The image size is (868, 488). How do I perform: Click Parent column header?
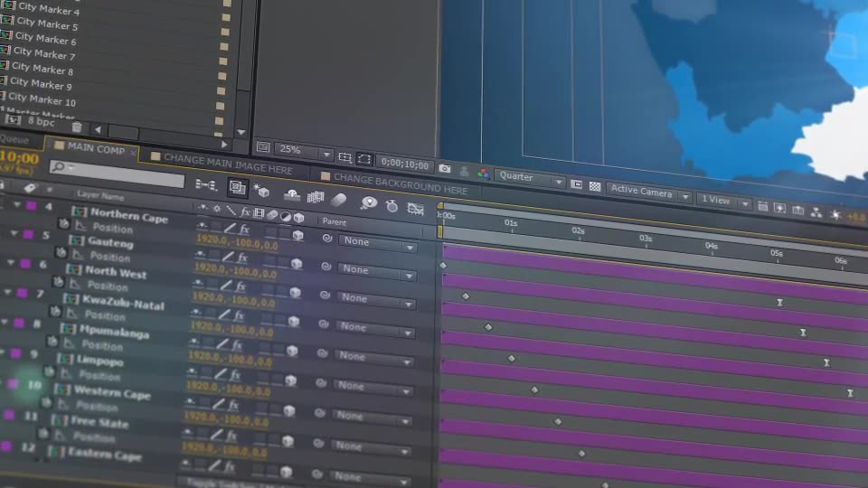coord(335,221)
